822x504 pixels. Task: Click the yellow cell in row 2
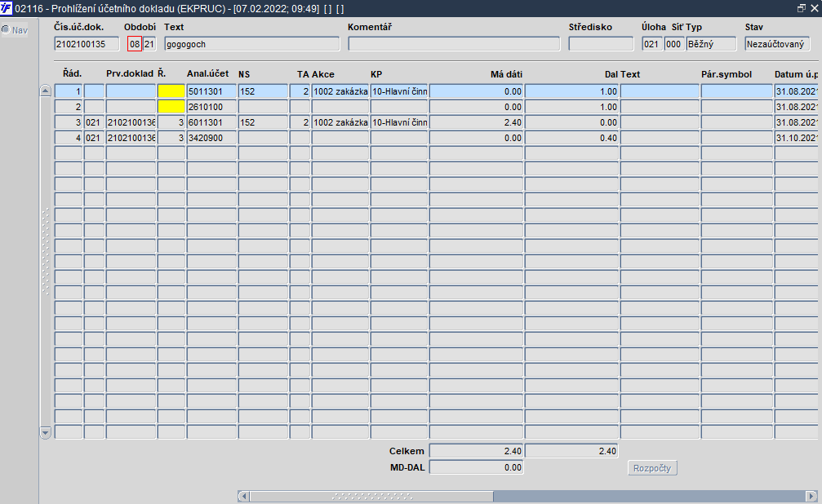pyautogui.click(x=171, y=107)
